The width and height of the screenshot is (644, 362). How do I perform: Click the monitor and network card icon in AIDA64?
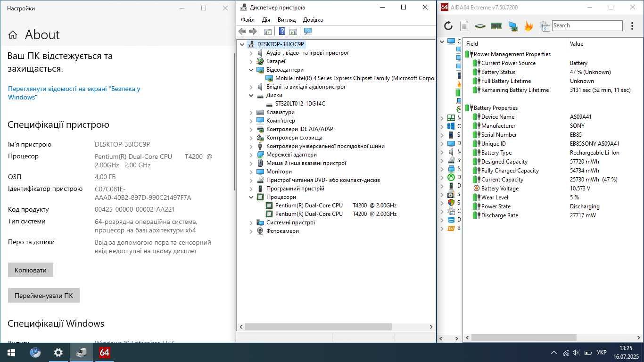pyautogui.click(x=513, y=26)
